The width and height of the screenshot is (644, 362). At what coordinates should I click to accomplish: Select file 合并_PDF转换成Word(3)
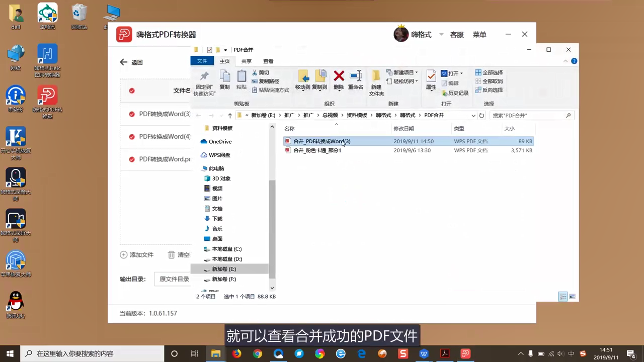coord(408,141)
